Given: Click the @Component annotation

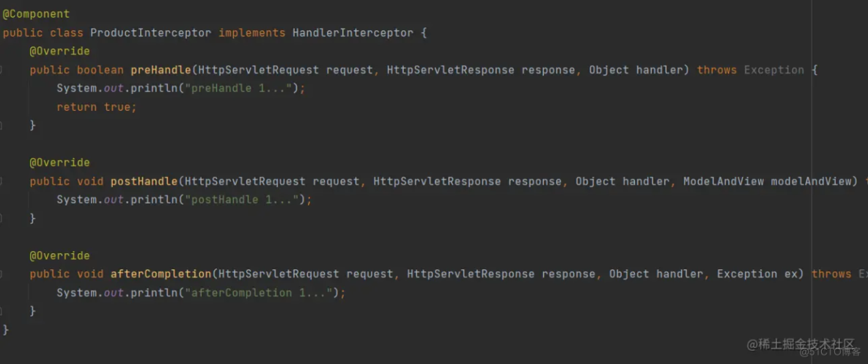Looking at the screenshot, I should tap(36, 14).
